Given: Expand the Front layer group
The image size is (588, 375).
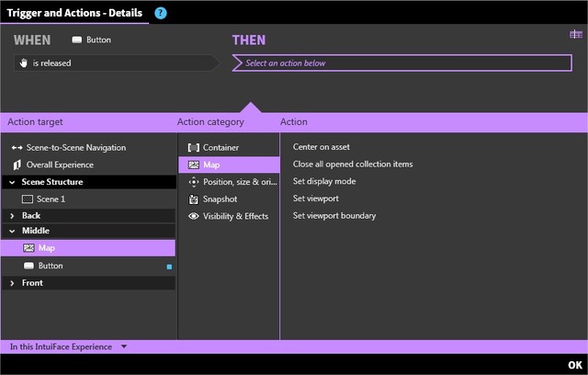Looking at the screenshot, I should pyautogui.click(x=12, y=283).
